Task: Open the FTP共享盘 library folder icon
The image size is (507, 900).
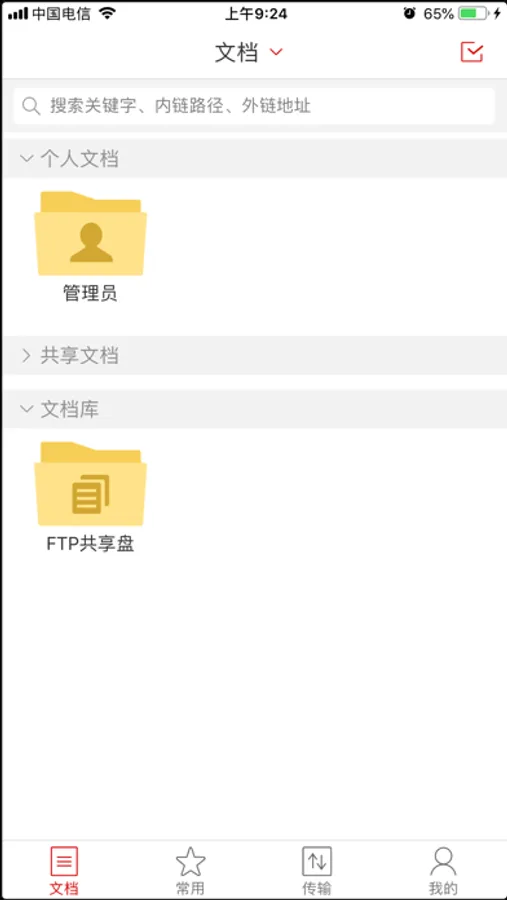Action: (x=90, y=483)
